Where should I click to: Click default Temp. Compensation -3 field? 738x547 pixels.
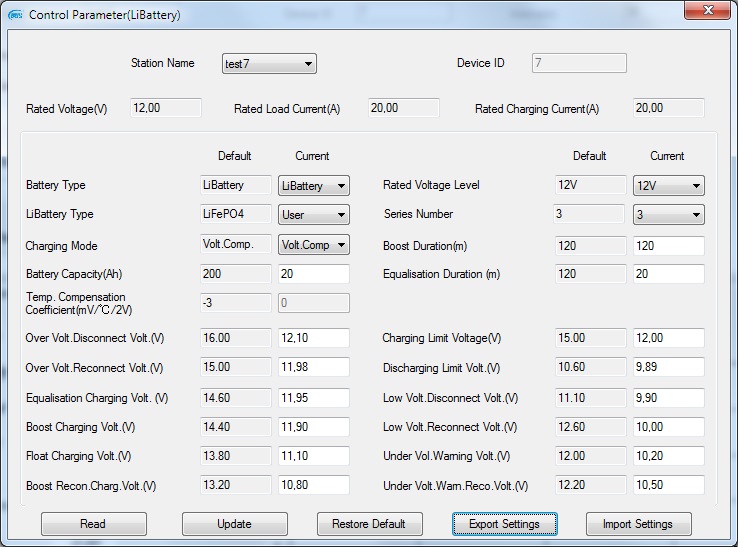(236, 303)
